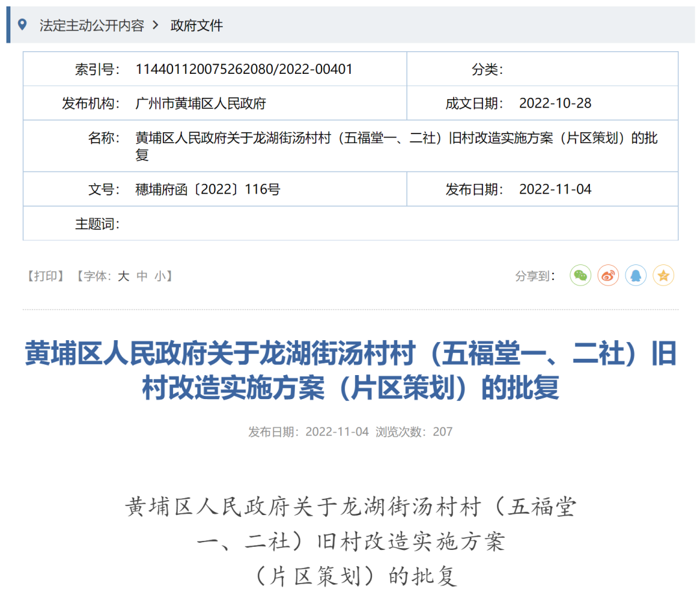The width and height of the screenshot is (700, 607).
Task: Click index number 11440112007526208​0/2022-00401
Action: [x=244, y=69]
